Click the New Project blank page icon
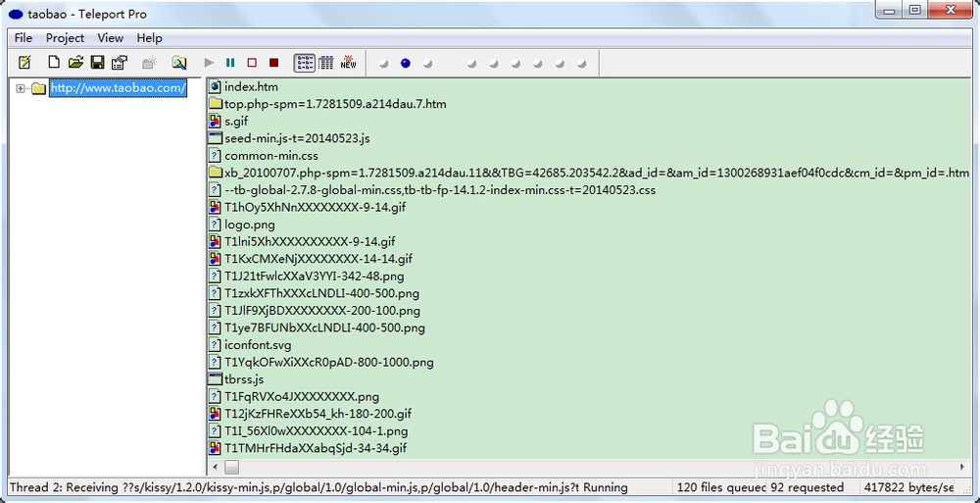980x503 pixels. coord(54,63)
